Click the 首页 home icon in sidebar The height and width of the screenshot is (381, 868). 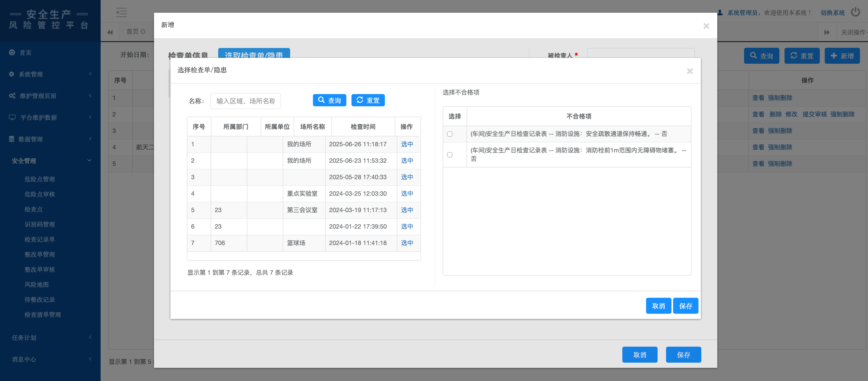pos(12,53)
